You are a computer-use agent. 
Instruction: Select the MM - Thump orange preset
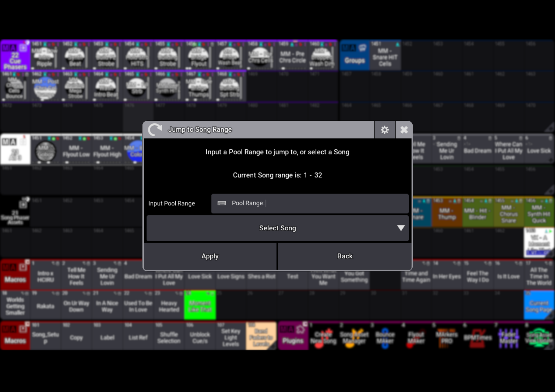(447, 212)
